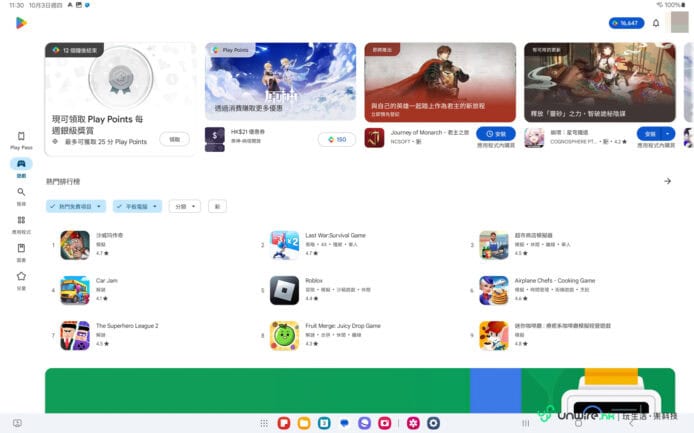Open the Google Play logo
The image size is (694, 433).
click(21, 23)
